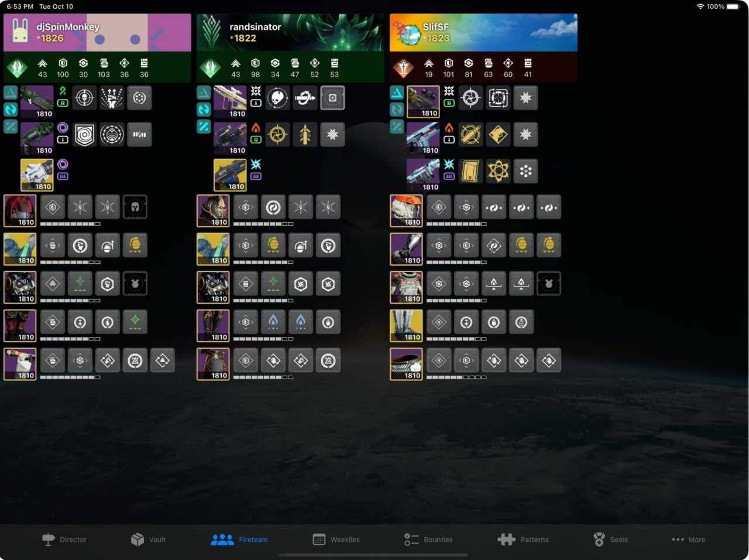Tap Solar flame icon beside randsinator's second weapon

point(256,128)
